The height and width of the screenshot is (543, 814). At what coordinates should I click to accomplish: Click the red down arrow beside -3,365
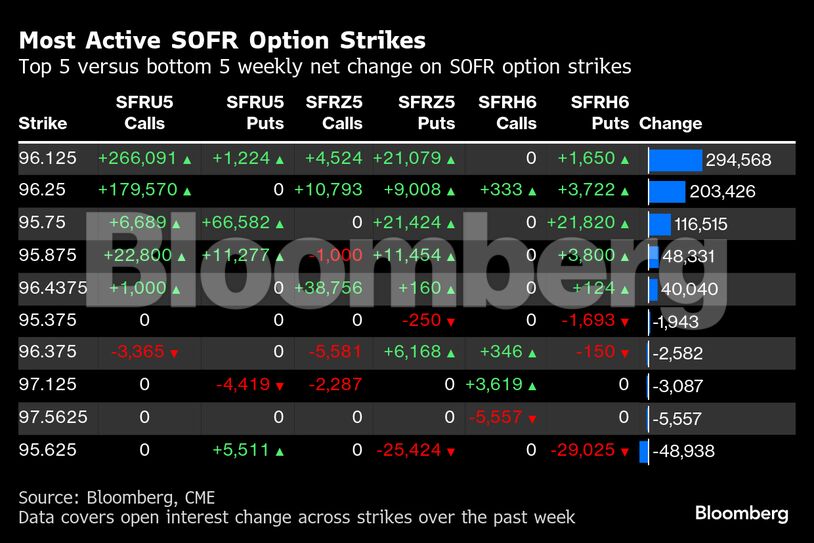[x=174, y=354]
